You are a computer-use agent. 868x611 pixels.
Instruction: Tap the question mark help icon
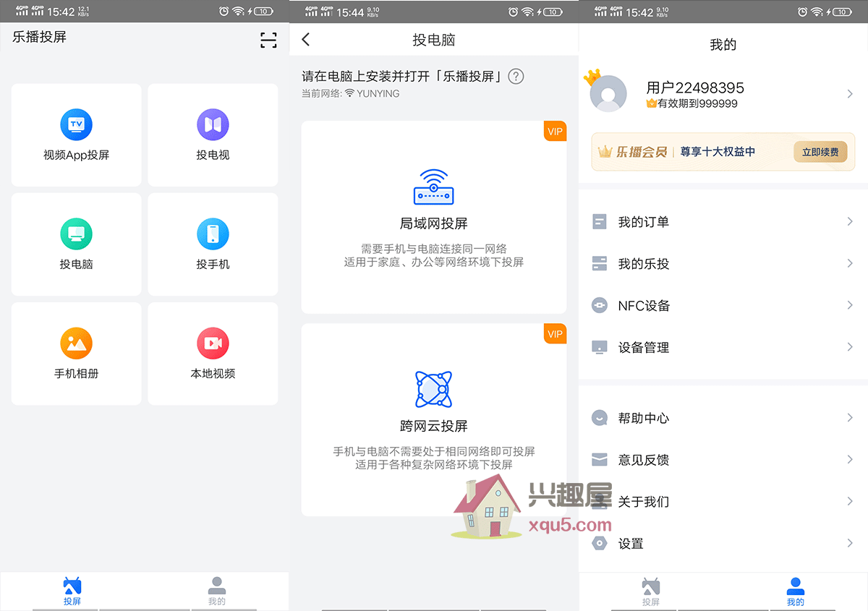tap(516, 76)
